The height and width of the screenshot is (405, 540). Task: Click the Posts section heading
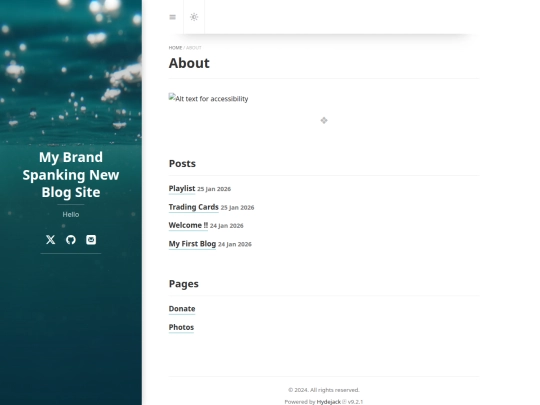182,164
